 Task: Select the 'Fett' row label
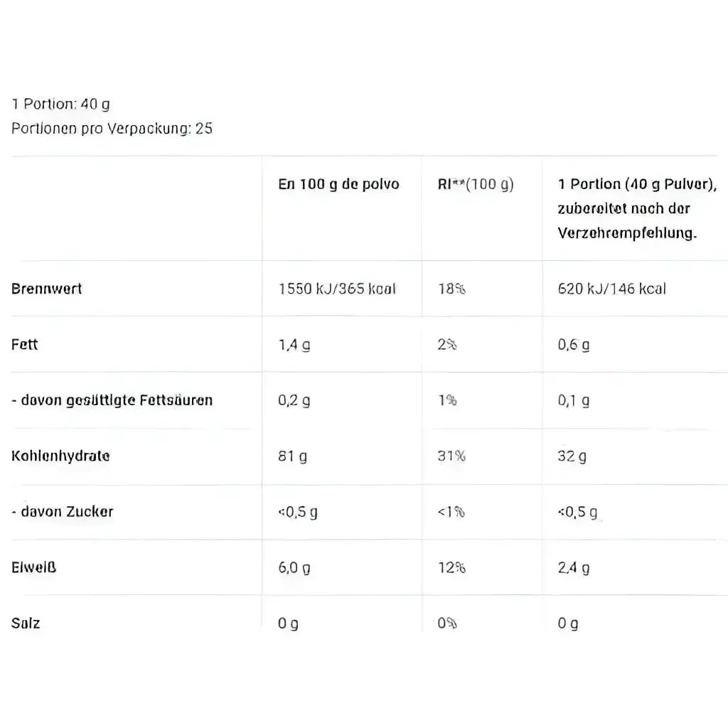(x=25, y=344)
